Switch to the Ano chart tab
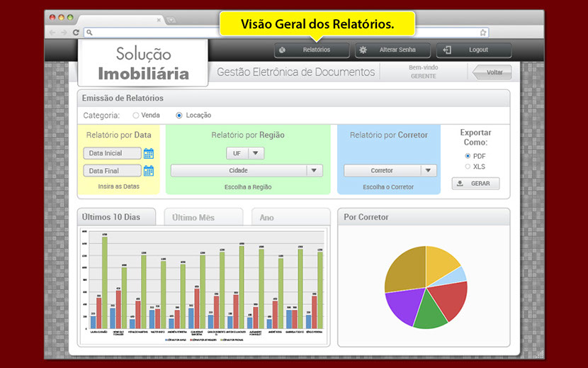Viewport: 588px width, 368px height. click(290, 218)
